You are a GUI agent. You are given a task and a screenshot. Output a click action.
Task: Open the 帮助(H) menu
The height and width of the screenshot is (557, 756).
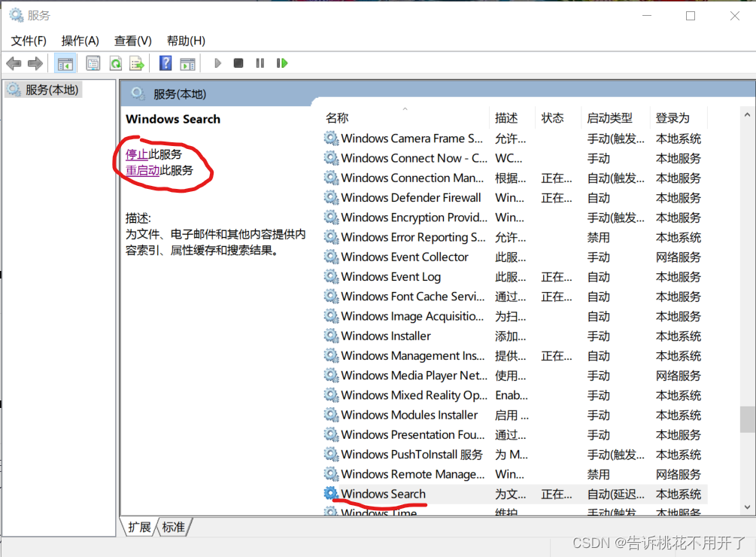186,41
